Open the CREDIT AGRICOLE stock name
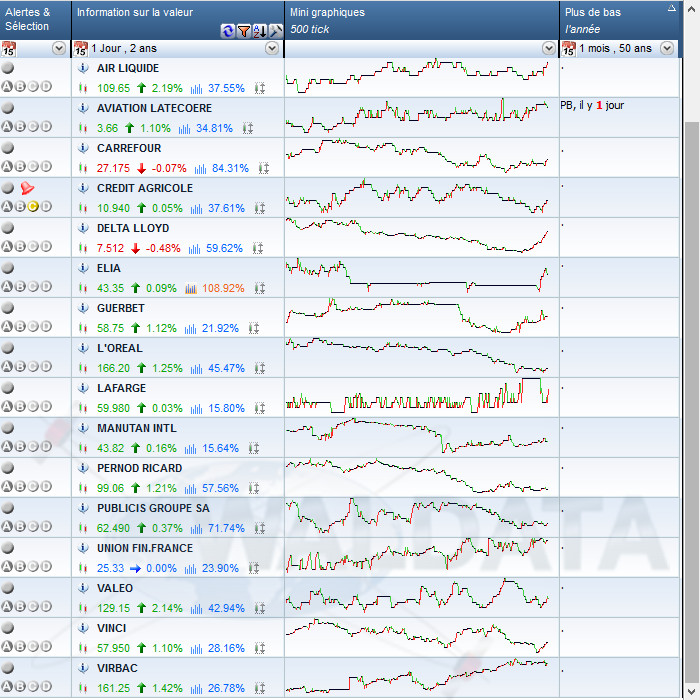The height and width of the screenshot is (700, 700). (x=145, y=188)
